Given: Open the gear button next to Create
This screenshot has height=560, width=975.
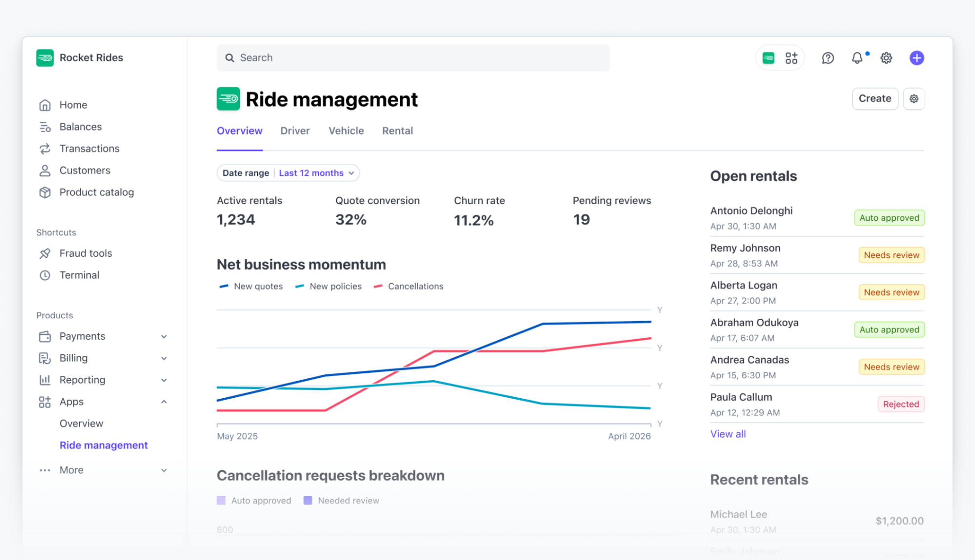Looking at the screenshot, I should [x=914, y=98].
